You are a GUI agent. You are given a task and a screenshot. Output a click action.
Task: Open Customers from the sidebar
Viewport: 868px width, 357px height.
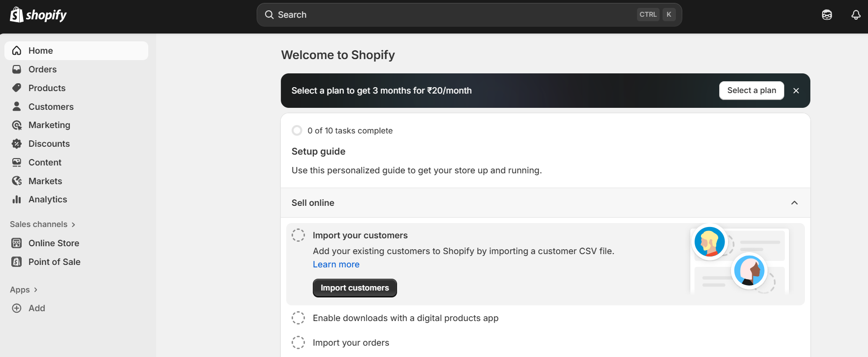click(x=51, y=107)
